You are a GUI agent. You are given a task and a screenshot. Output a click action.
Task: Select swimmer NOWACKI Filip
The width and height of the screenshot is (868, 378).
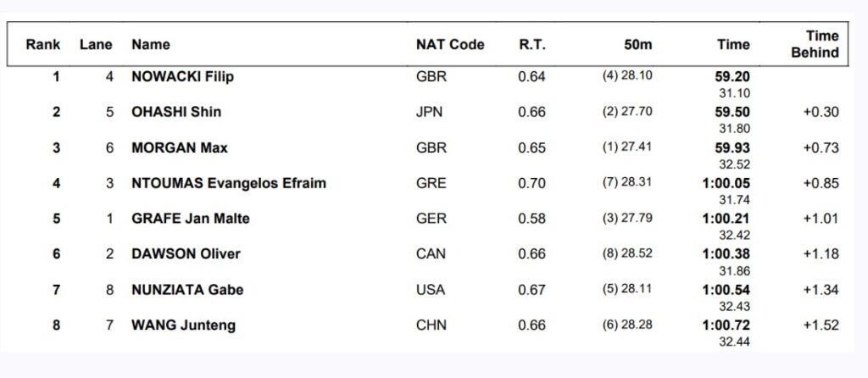183,77
